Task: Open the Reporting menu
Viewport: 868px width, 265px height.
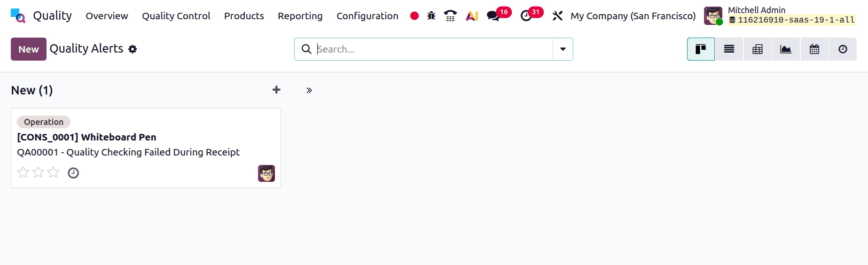Action: (x=300, y=16)
